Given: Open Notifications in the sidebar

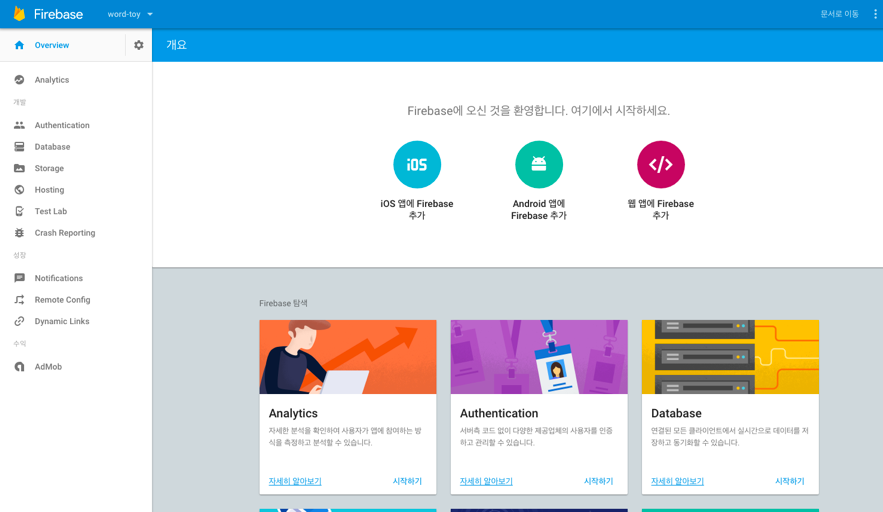Looking at the screenshot, I should (59, 278).
